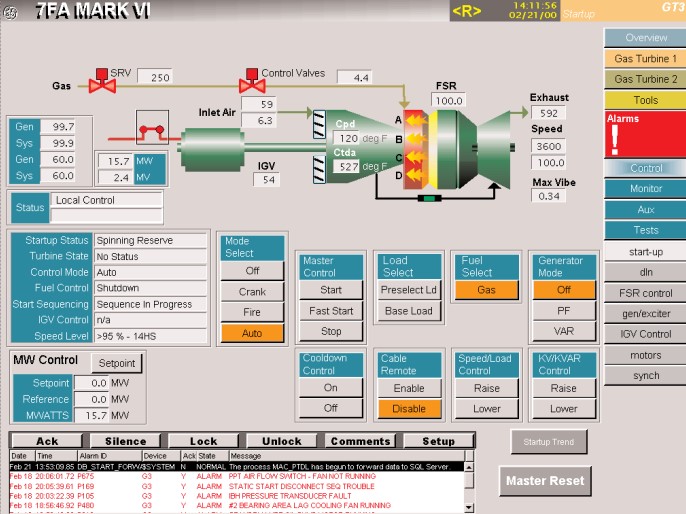Open the IGV Control page

(645, 334)
